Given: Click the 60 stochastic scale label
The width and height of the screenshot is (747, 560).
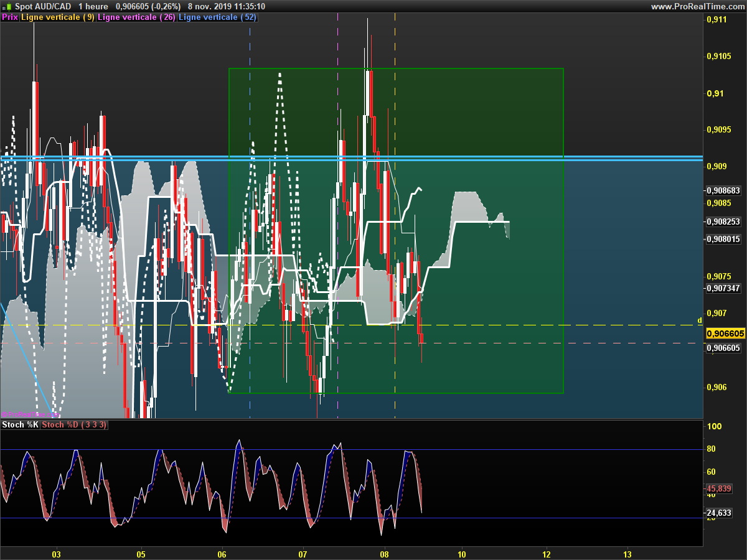Looking at the screenshot, I should (712, 472).
